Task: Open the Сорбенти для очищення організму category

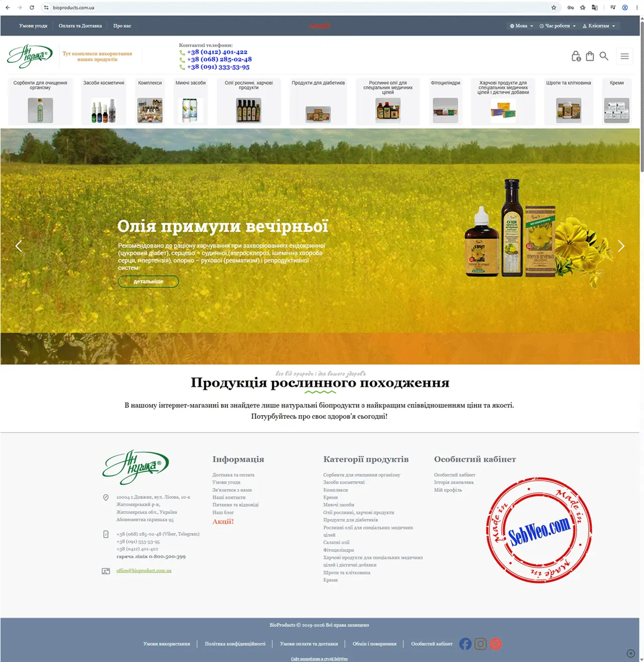Action: 40,101
